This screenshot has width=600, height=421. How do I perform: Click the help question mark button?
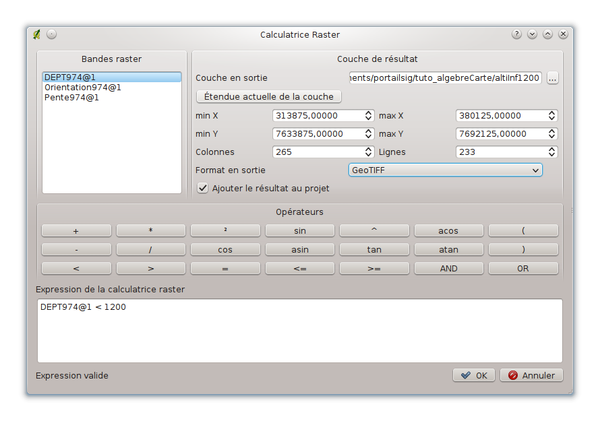click(x=517, y=34)
